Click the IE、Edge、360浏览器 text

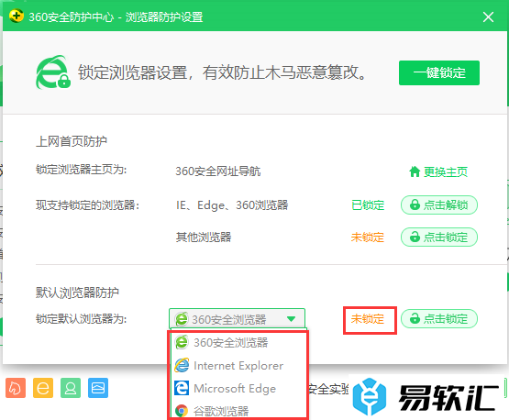coord(232,205)
